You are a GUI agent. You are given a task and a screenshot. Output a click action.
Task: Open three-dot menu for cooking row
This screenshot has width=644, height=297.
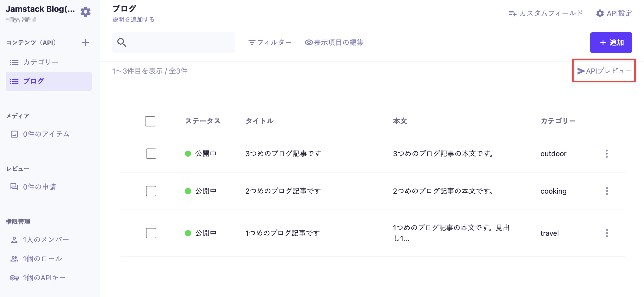point(607,191)
